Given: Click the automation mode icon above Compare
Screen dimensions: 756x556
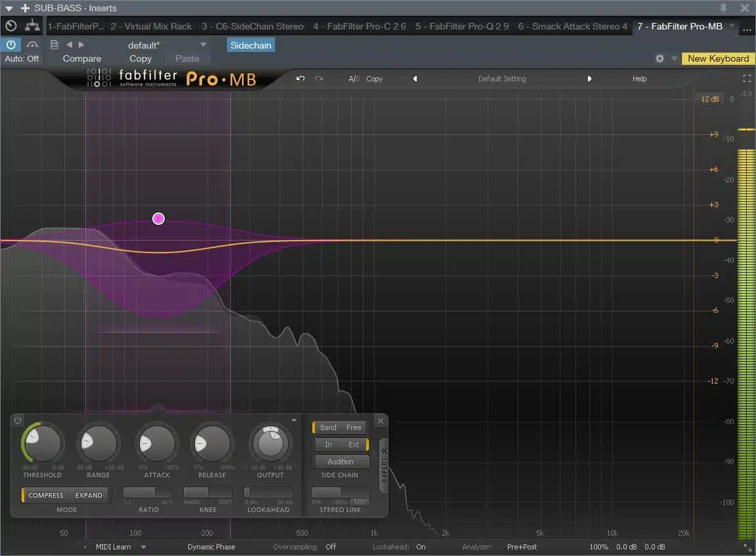Looking at the screenshot, I should (32, 45).
